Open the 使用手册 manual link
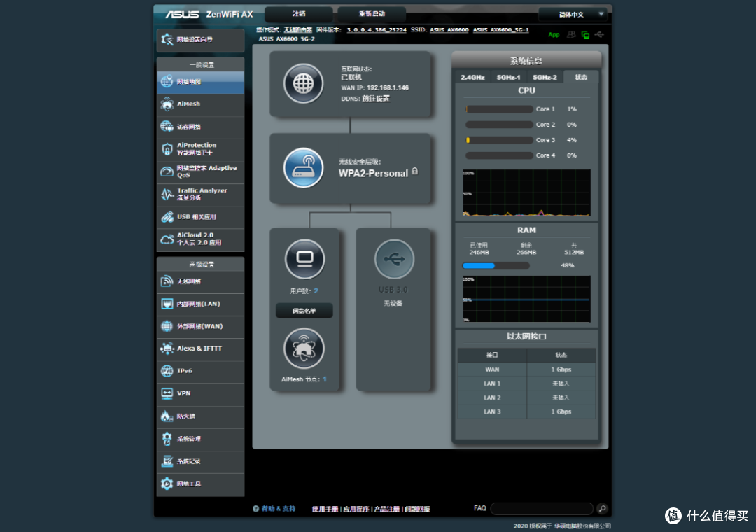 [325, 509]
